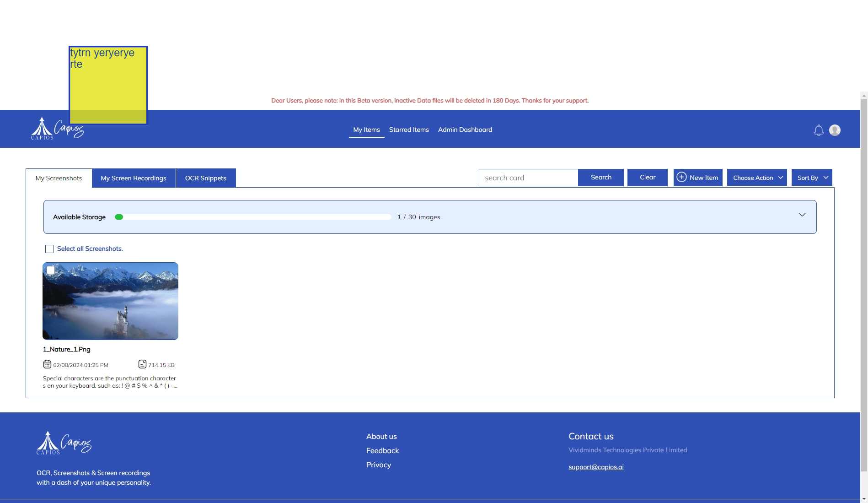Screen dimensions: 868x503
Task: Open the Privacy footer link
Action: [379, 465]
